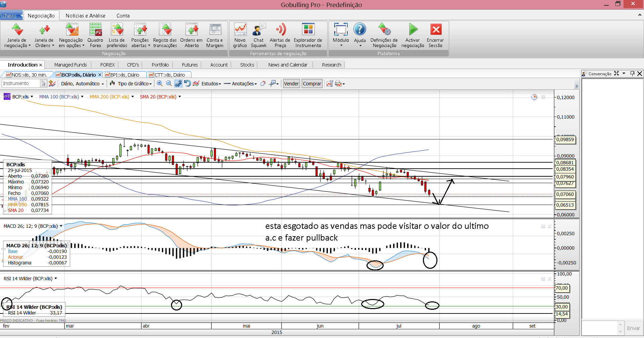This screenshot has width=644, height=338.
Task: Click Encerrar Sessão red icon
Action: [436, 30]
